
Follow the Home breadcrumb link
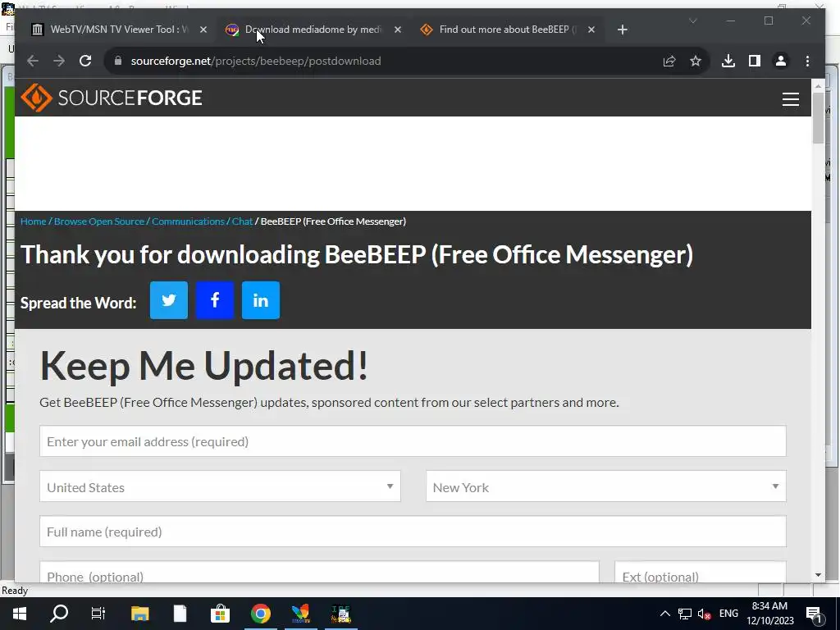33,221
